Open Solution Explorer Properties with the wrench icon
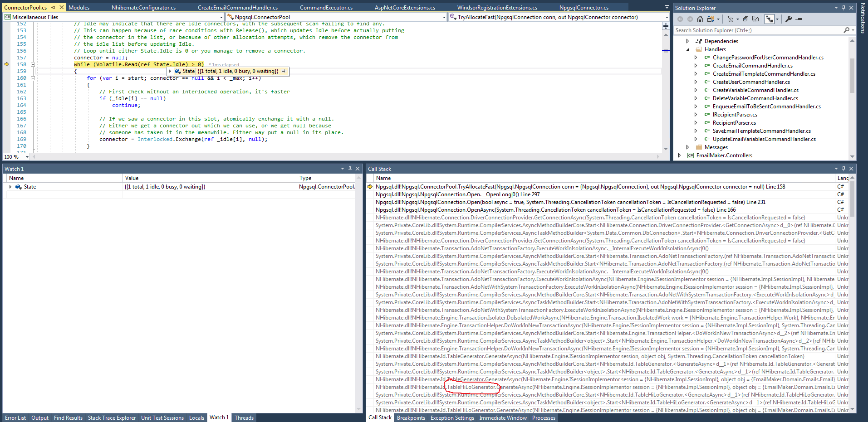This screenshot has width=868, height=422. 789,19
